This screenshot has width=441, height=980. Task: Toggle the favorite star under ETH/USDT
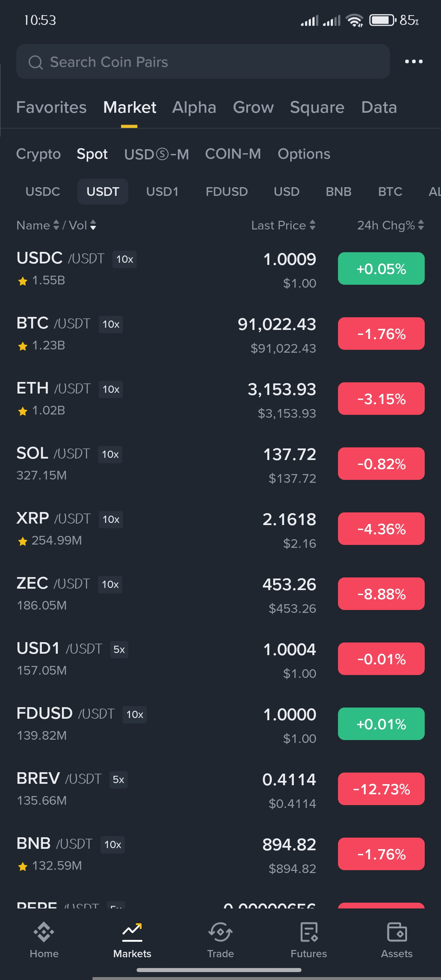pos(23,411)
